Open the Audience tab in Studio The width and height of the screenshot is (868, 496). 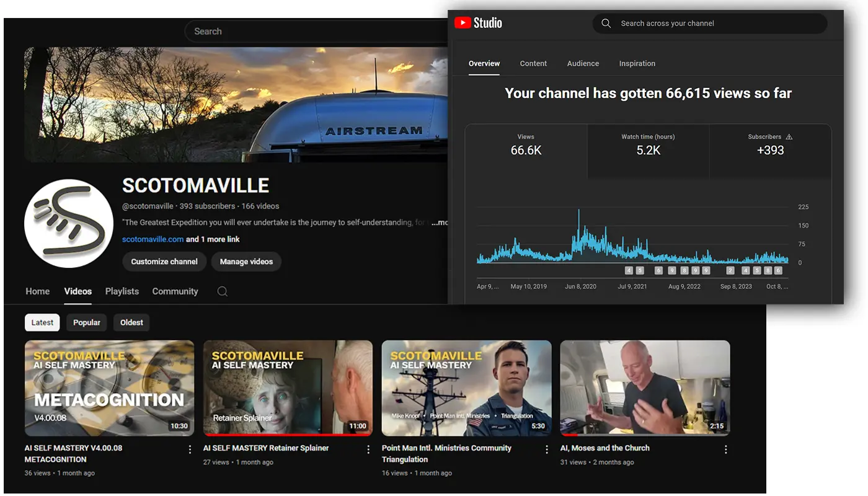583,63
